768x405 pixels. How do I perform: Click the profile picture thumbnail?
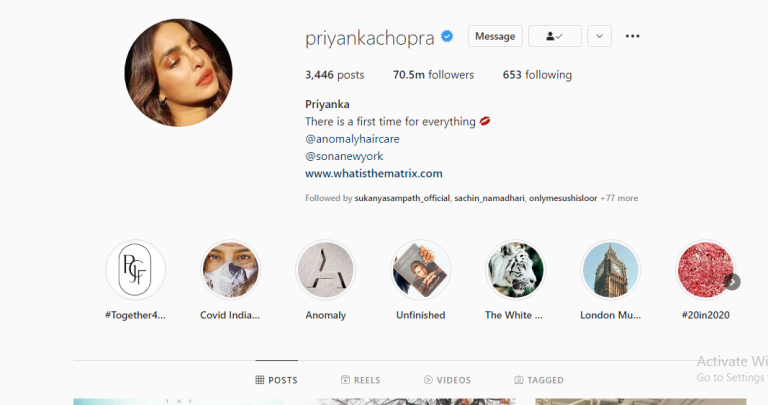pos(178,73)
